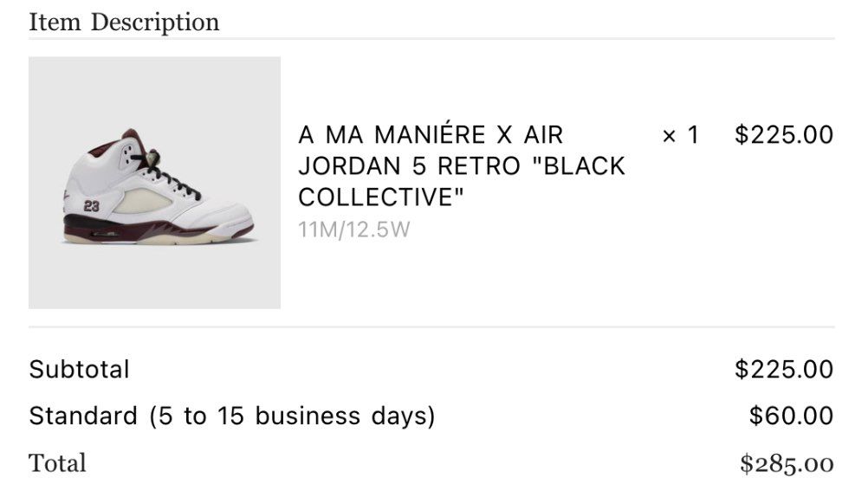Select the Standard shipping option text
Image resolution: width=855 pixels, height=504 pixels.
(232, 416)
